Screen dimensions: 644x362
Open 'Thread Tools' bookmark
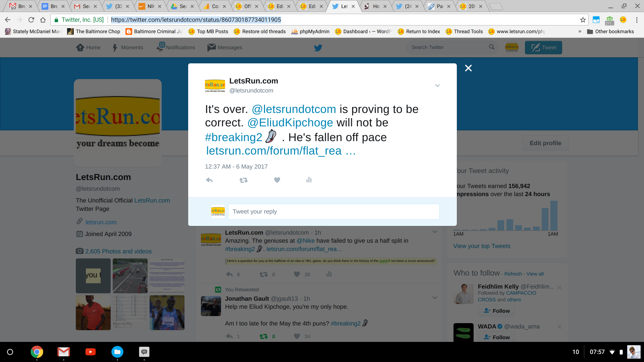(x=464, y=32)
